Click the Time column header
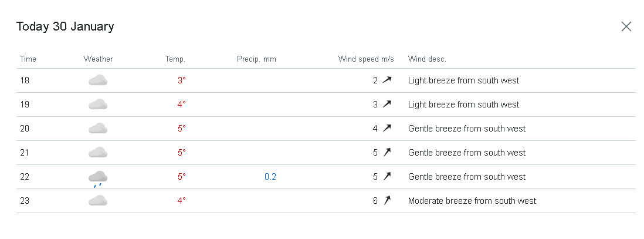 click(28, 59)
